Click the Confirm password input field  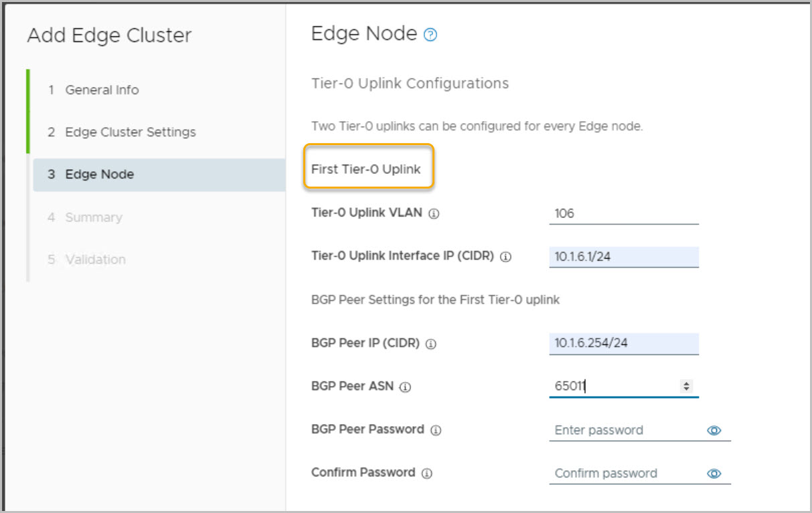coord(626,474)
